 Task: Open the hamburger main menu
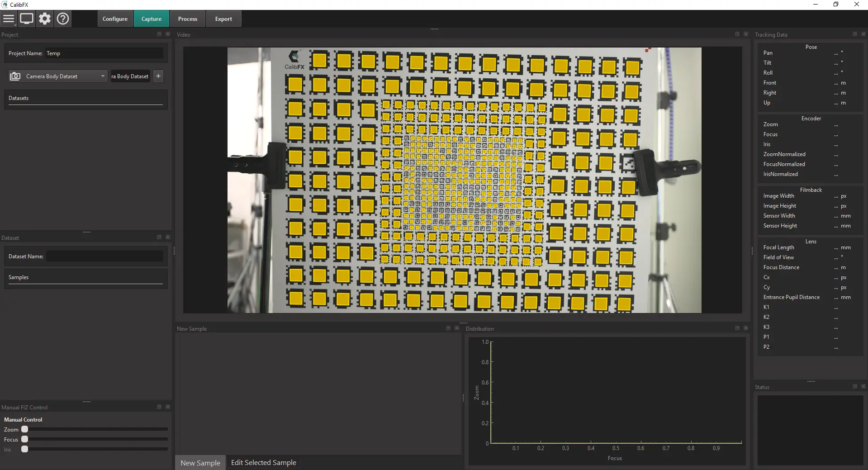9,19
